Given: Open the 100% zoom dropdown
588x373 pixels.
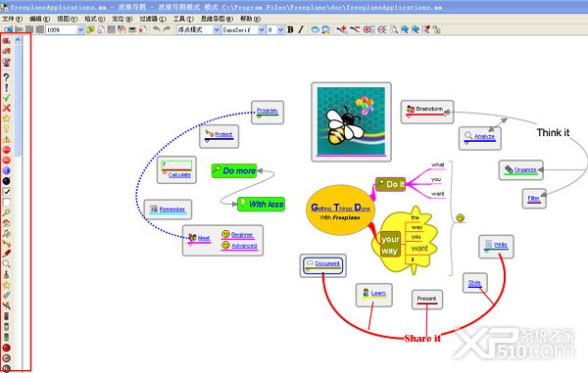Looking at the screenshot, I should click(x=80, y=30).
